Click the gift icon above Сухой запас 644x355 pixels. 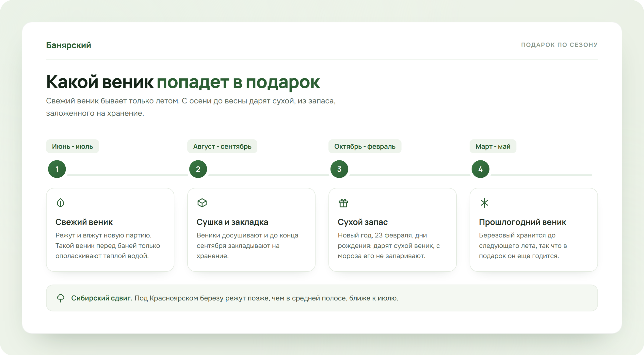343,203
